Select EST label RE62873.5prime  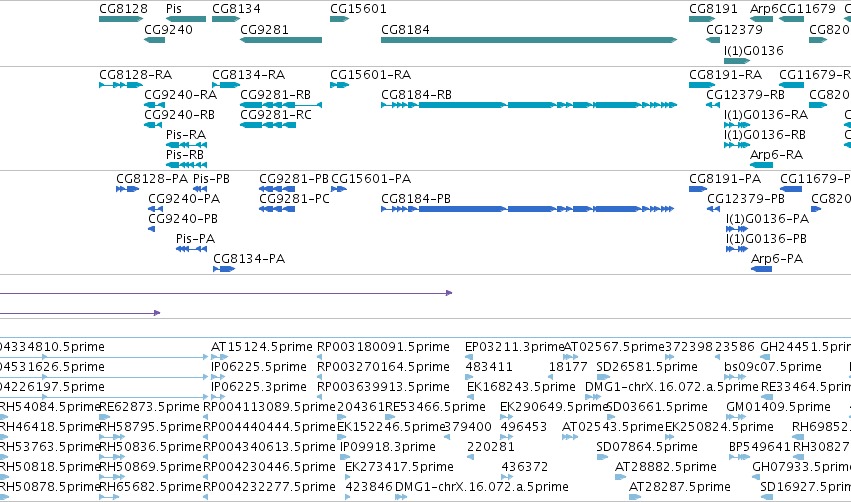pos(149,407)
